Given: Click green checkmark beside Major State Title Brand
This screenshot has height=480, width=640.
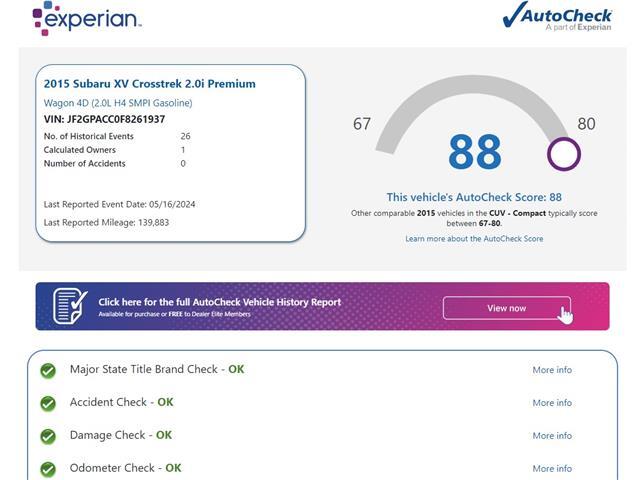Looking at the screenshot, I should [x=47, y=371].
